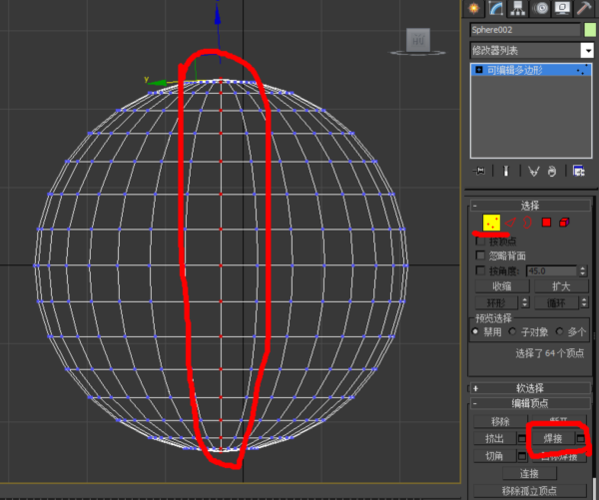Select the 可编辑多边形 row in modifier stack
599x500 pixels.
pos(531,70)
